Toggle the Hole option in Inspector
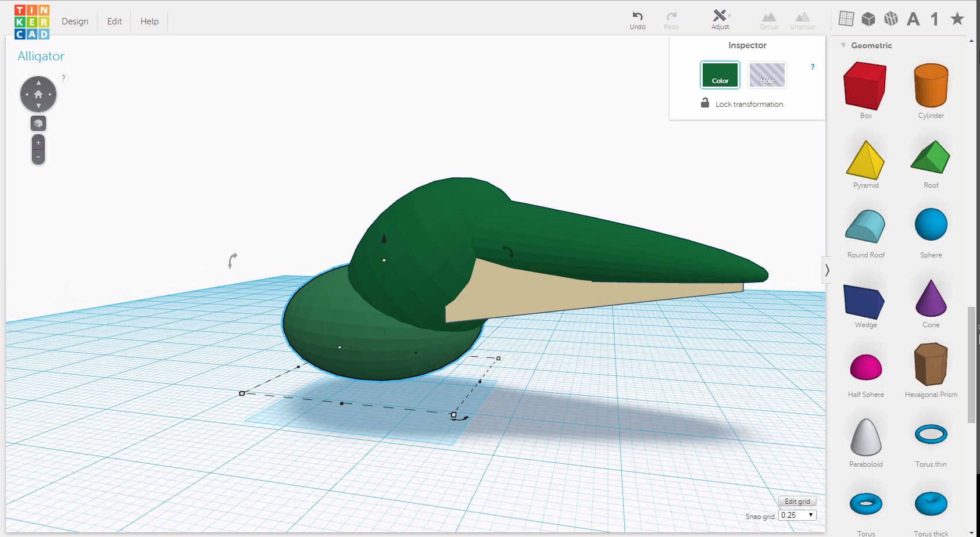 point(767,75)
